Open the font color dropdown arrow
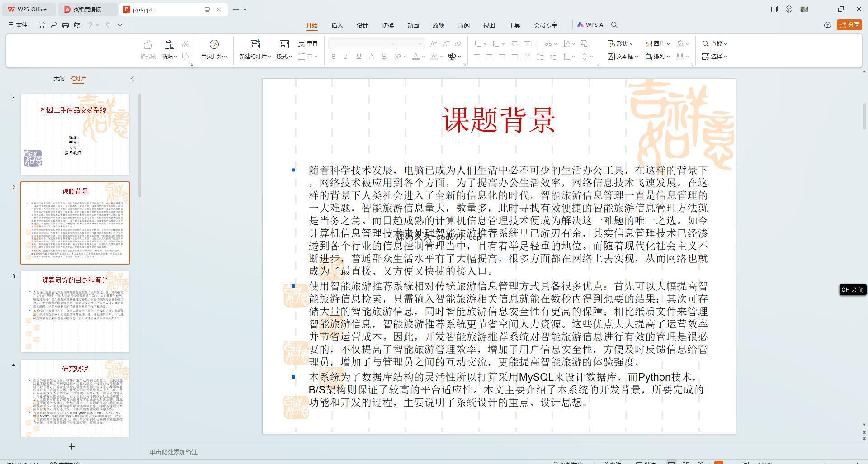This screenshot has width=868, height=464. [x=423, y=57]
